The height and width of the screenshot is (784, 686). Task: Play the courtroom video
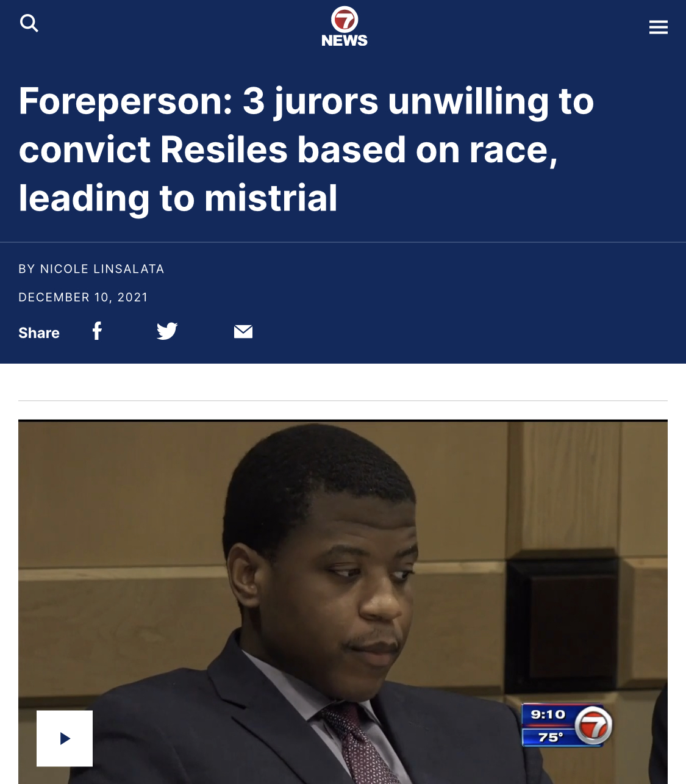(x=65, y=738)
